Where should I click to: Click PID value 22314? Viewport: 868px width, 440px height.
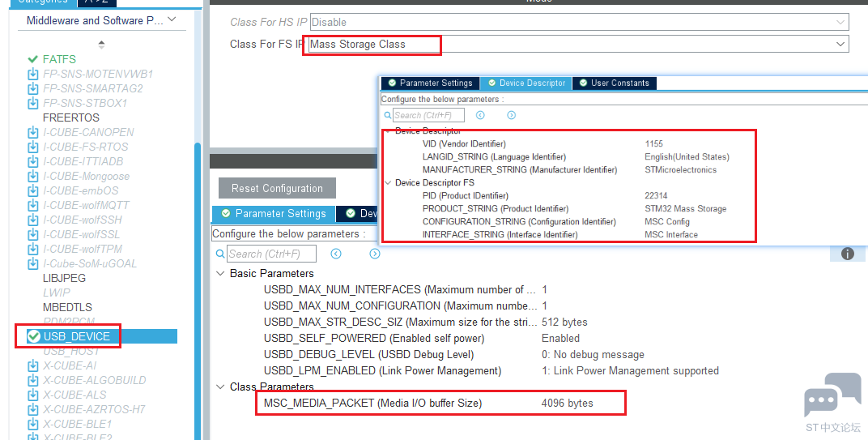[656, 195]
